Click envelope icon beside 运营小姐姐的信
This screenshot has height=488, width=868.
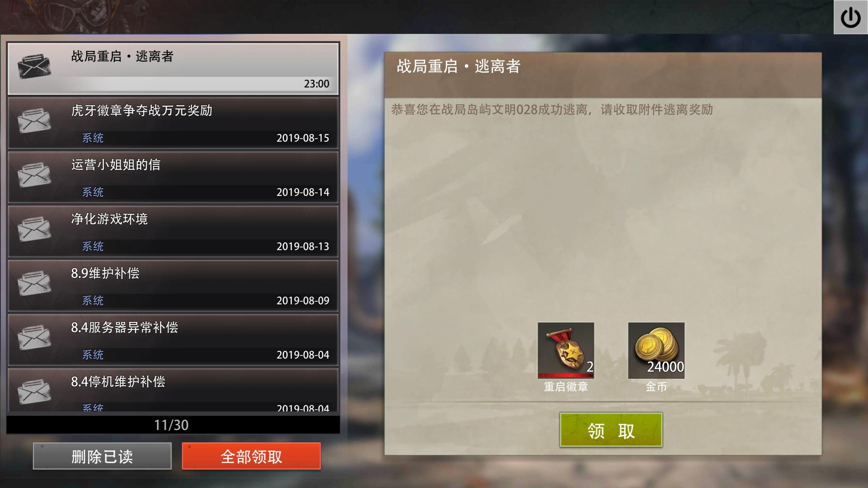(x=34, y=175)
